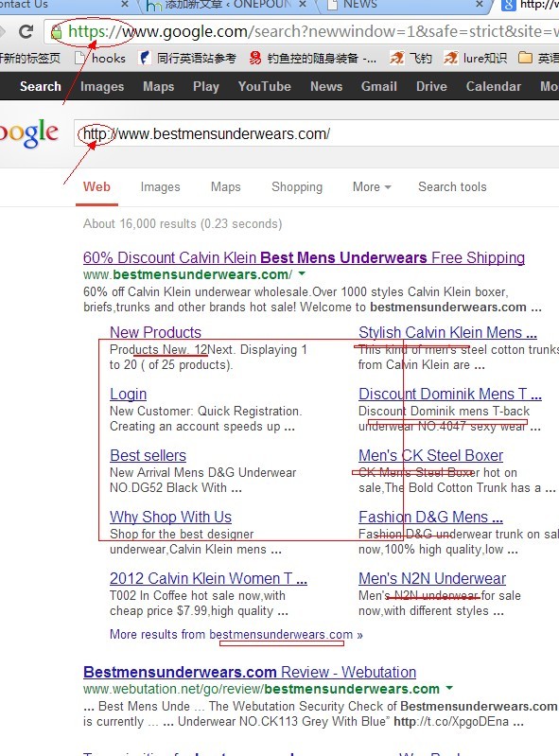Viewport: 559px width, 756px height.
Task: Open the Why Shop With Us sitelink
Action: tap(170, 517)
